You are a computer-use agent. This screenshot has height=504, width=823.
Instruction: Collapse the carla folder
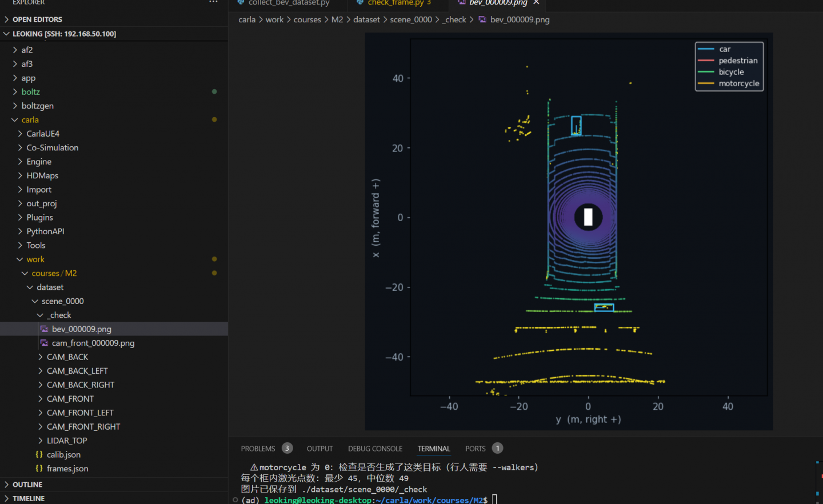30,119
